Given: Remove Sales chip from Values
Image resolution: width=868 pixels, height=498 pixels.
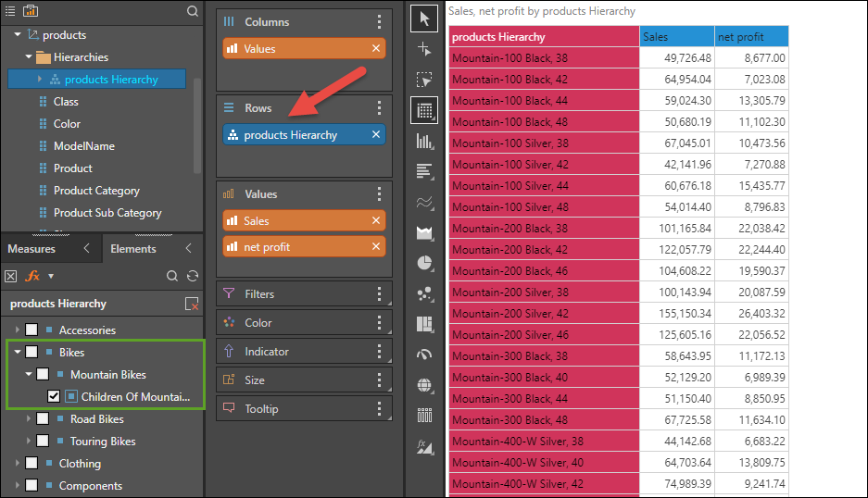Looking at the screenshot, I should (375, 221).
